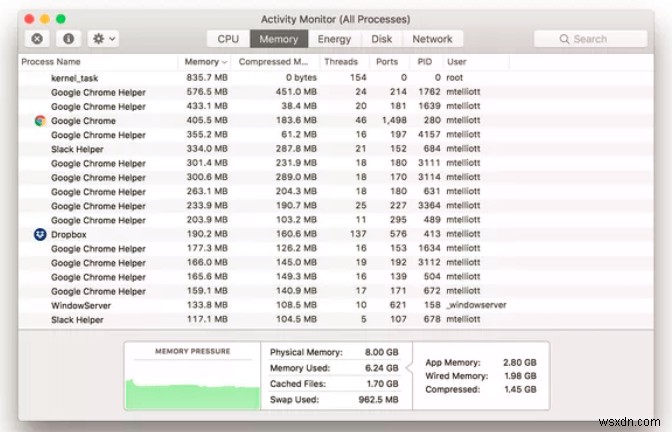Image resolution: width=672 pixels, height=432 pixels.
Task: Click the 1,498 ports value
Action: point(394,120)
